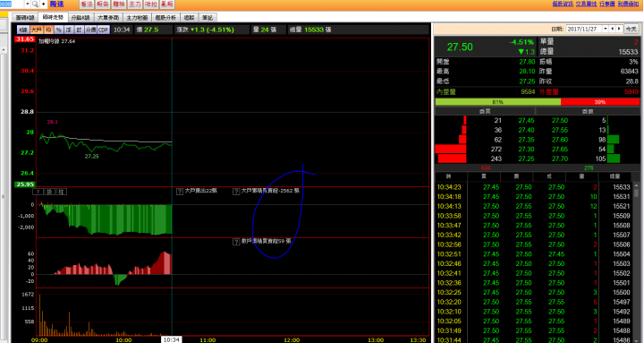Click the tick row at 10:33:58
Image resolution: width=644 pixels, height=343 pixels.
533,216
